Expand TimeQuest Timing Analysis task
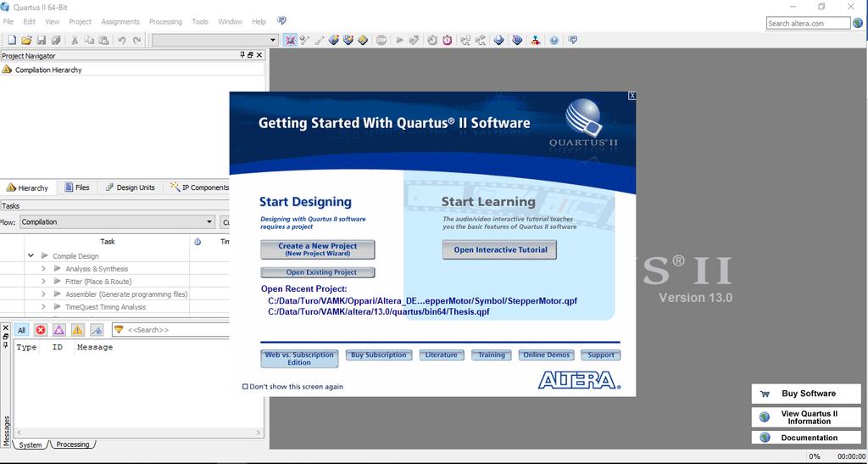 click(44, 307)
